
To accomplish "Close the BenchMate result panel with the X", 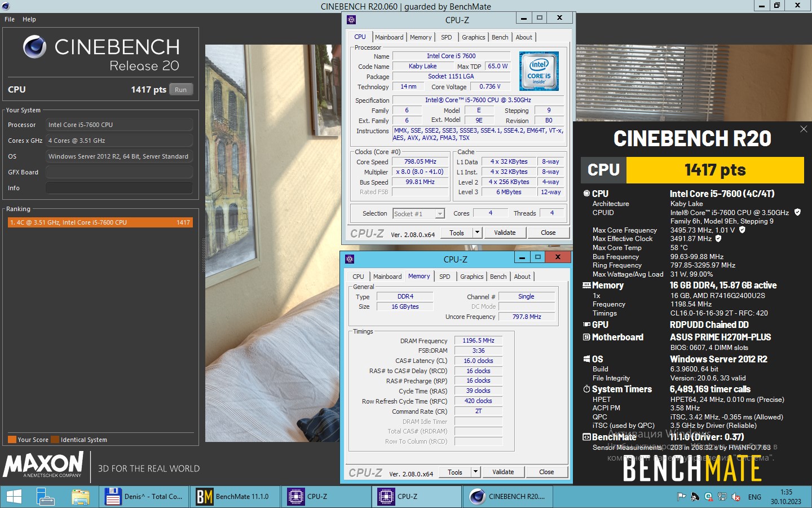I will [x=804, y=129].
